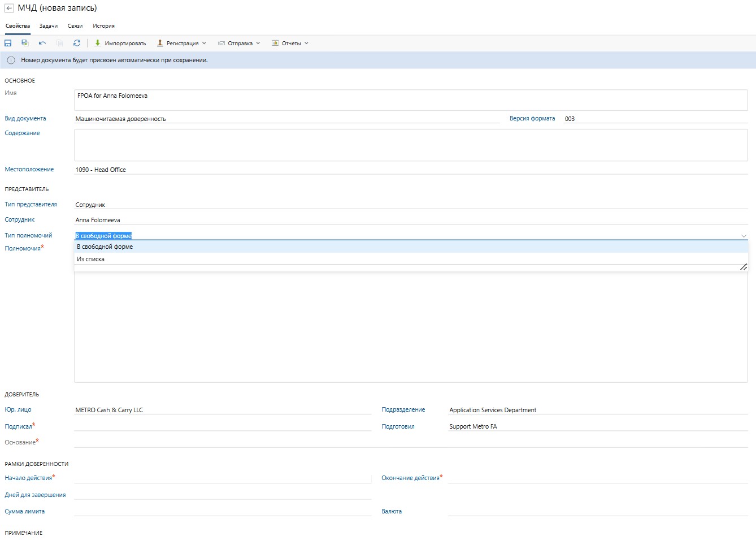Image resolution: width=756 pixels, height=540 pixels.
Task: Click the Undo arrow icon
Action: coord(42,43)
